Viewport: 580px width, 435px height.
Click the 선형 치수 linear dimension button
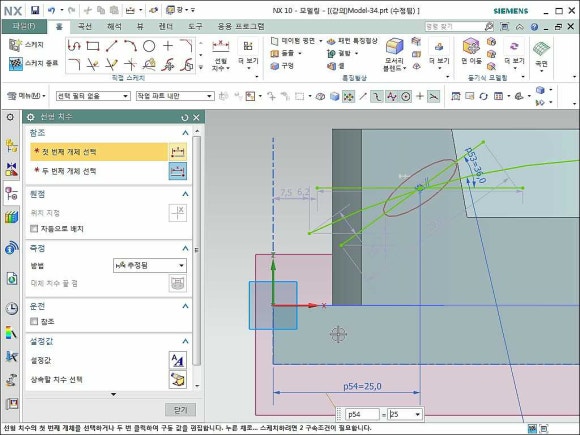(221, 55)
